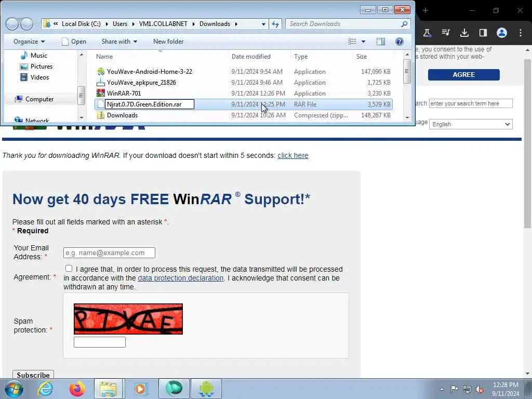Expand the Downloads breadcrumb arrow

coord(236,24)
